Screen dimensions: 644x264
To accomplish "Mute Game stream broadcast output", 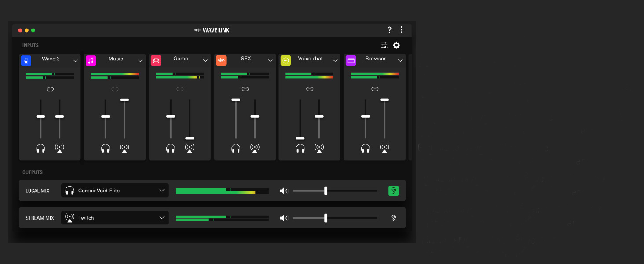I will pyautogui.click(x=190, y=148).
